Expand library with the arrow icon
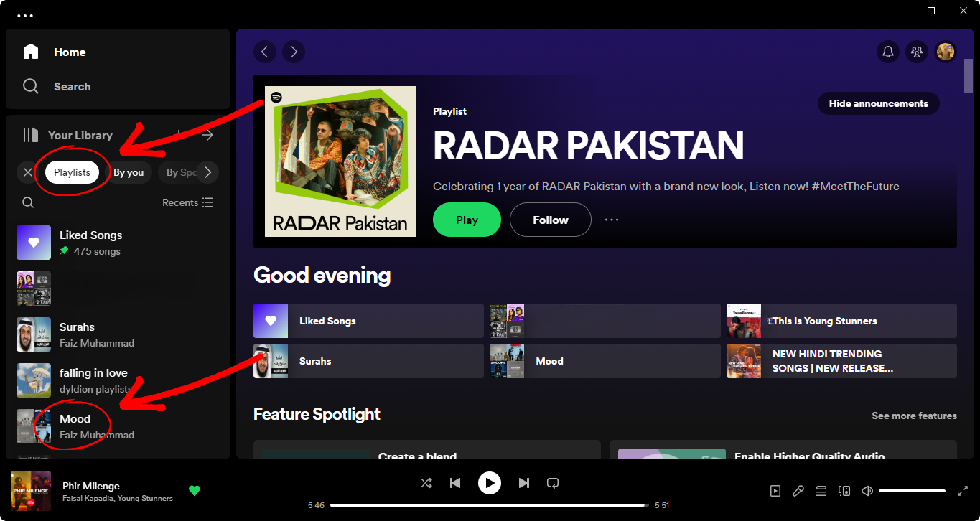 207,135
